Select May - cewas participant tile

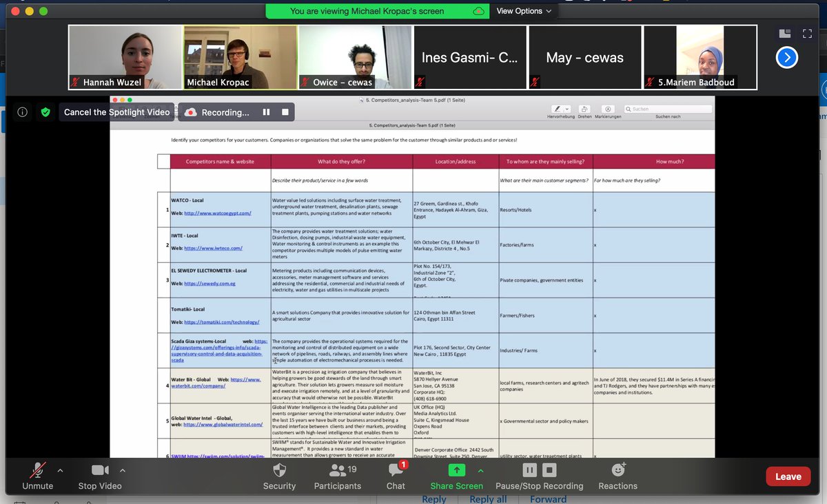(x=585, y=57)
